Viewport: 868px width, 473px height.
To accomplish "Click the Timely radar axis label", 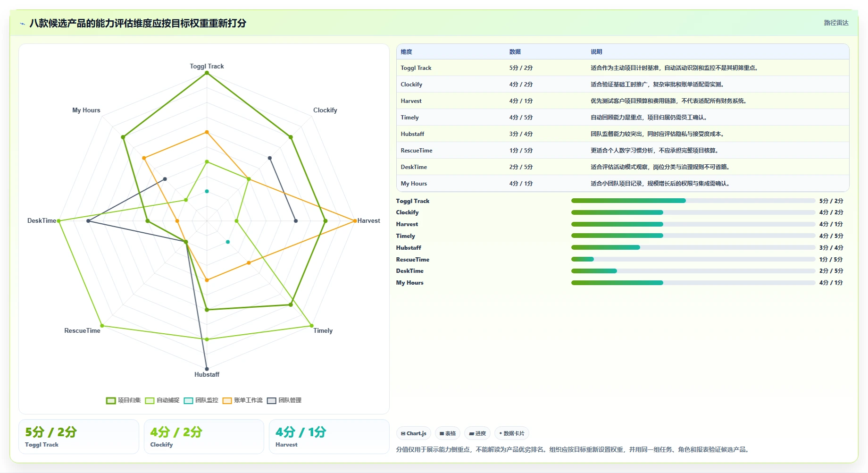I will coord(323,331).
